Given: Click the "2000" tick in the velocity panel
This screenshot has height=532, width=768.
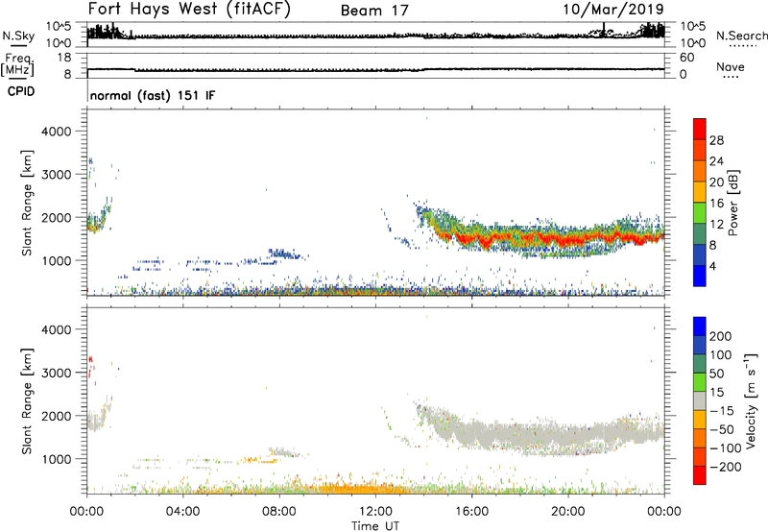Looking at the screenshot, I should coord(57,416).
